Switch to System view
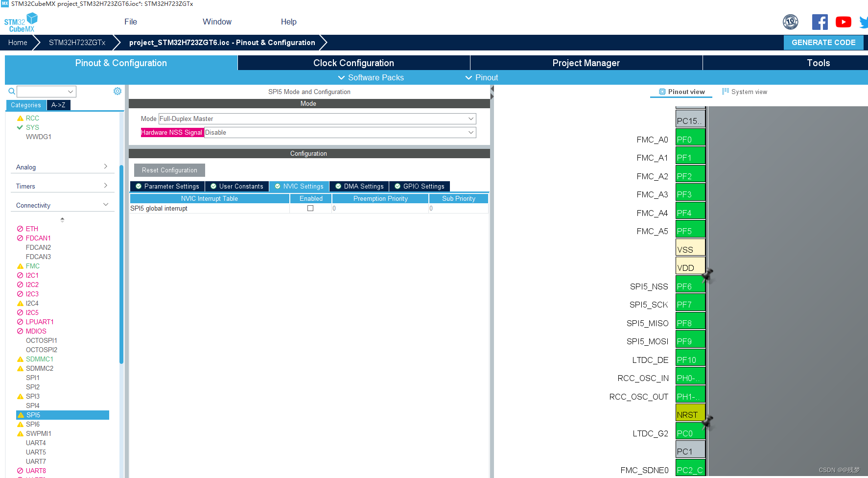Image resolution: width=868 pixels, height=478 pixels. pos(745,92)
